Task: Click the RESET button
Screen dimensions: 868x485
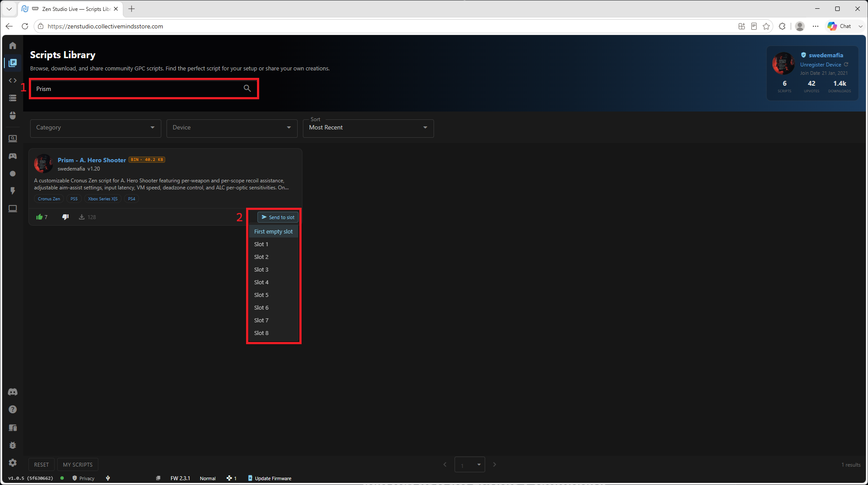Action: (x=42, y=464)
